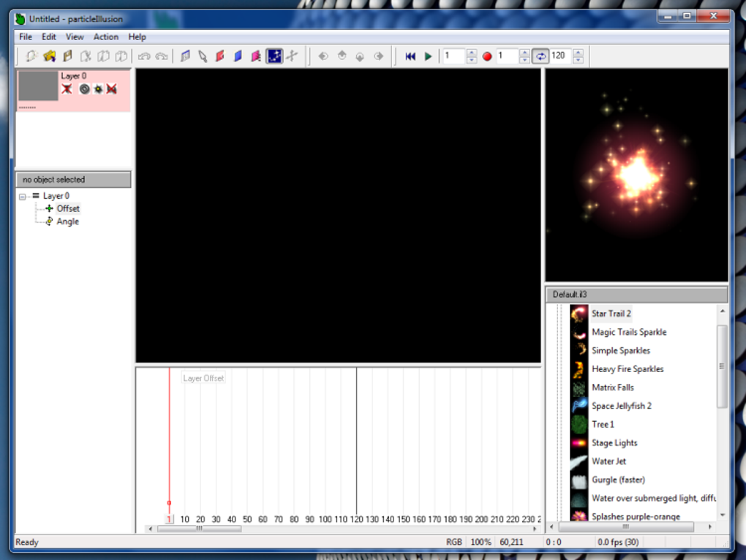Click the red playhead marker at frame 1
The height and width of the screenshot is (560, 746).
point(169,503)
